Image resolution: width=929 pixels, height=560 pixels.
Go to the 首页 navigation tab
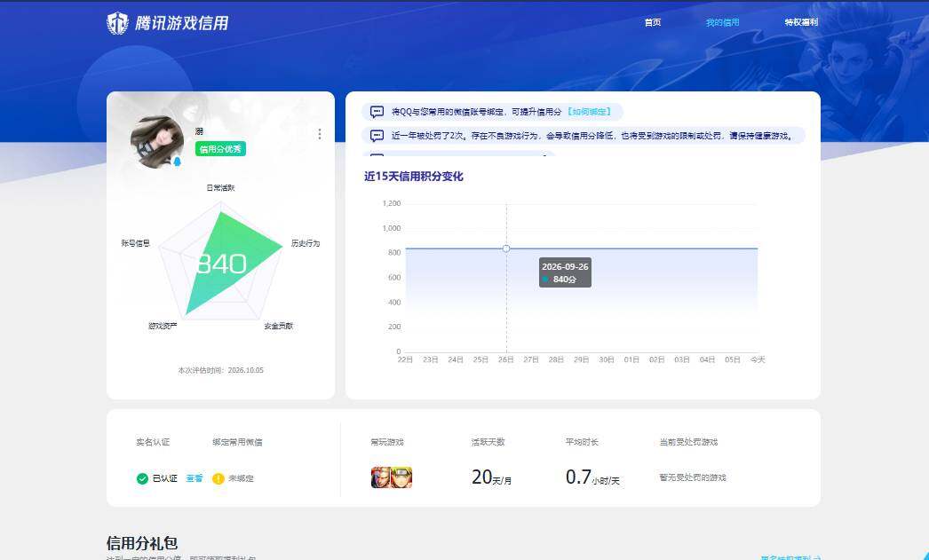pyautogui.click(x=652, y=22)
